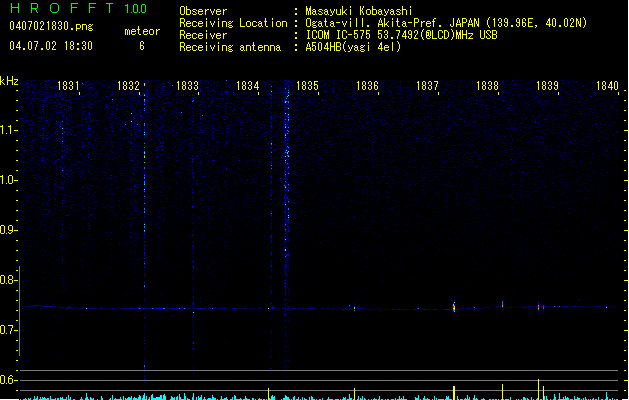
Task: Select the filename 0407021830.png
Action: point(51,26)
